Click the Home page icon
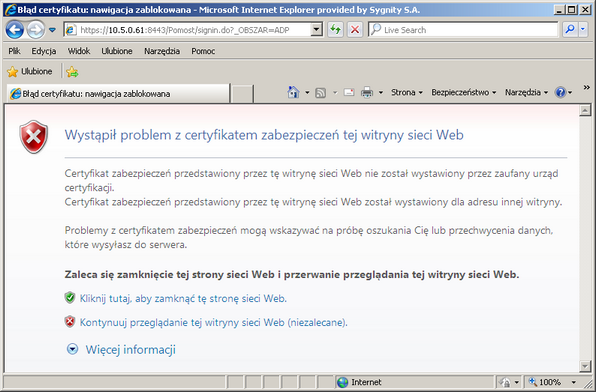 point(293,92)
